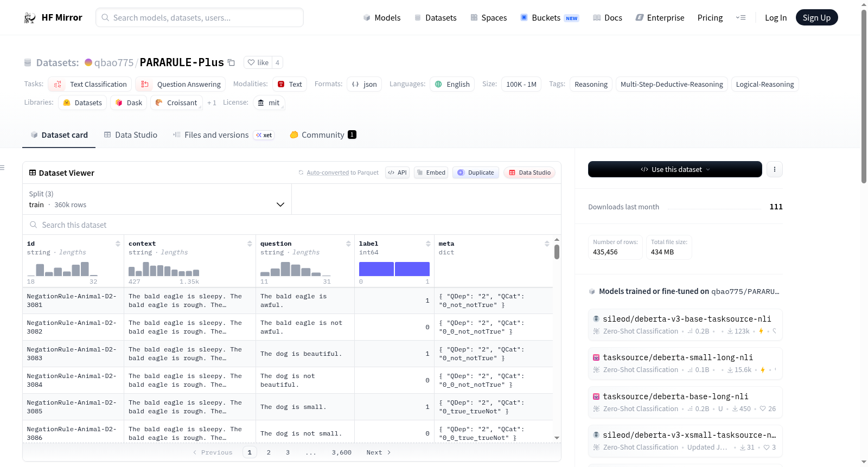Click the API button in Dataset Viewer
868x467 pixels.
tap(397, 172)
